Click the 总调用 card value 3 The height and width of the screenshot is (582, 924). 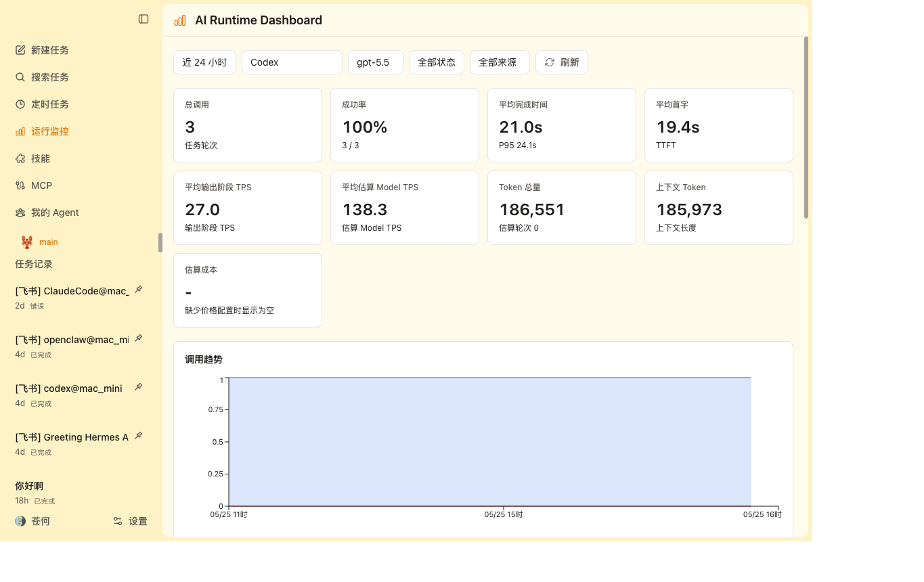190,127
